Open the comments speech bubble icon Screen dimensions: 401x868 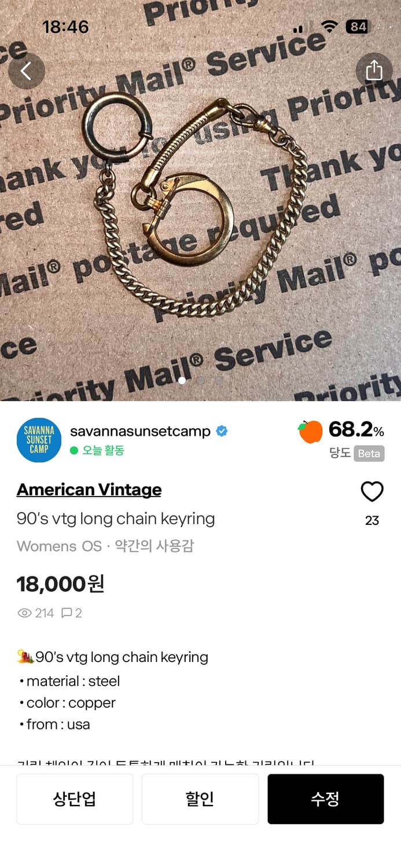coord(67,613)
